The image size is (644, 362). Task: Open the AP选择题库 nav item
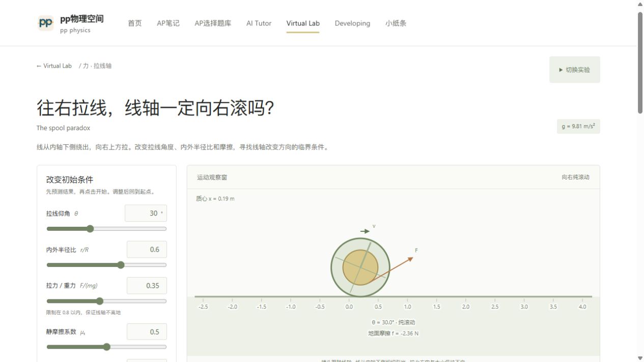[213, 23]
